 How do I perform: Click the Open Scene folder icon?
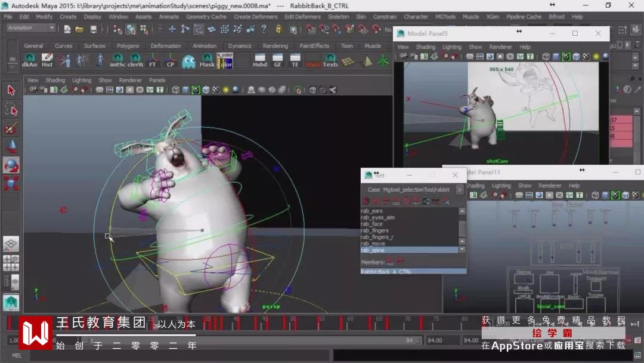coord(80,29)
